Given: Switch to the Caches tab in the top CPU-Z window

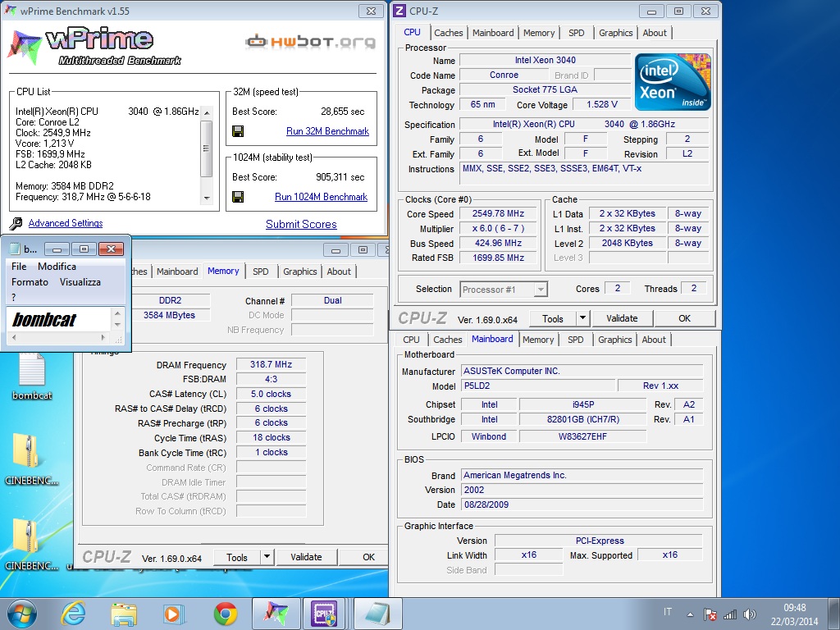Looking at the screenshot, I should pos(449,33).
